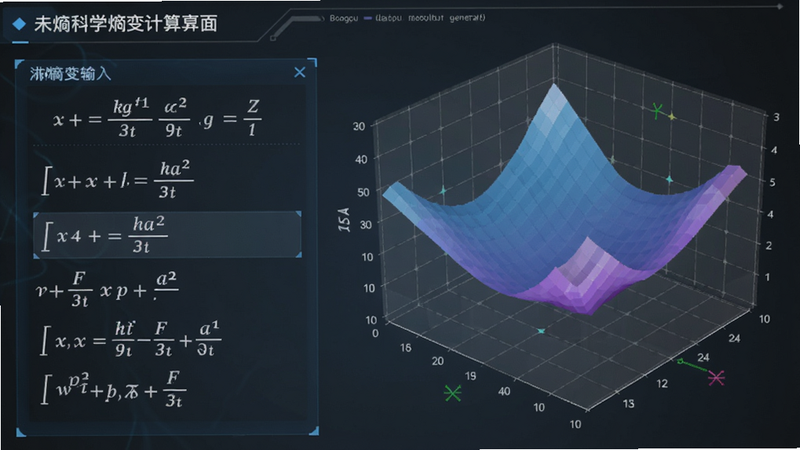Click the Boogcu legend label
The height and width of the screenshot is (450, 800).
tap(343, 18)
